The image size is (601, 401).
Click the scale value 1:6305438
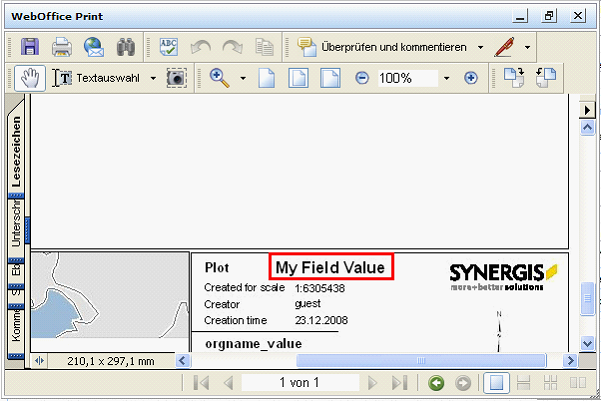click(320, 288)
